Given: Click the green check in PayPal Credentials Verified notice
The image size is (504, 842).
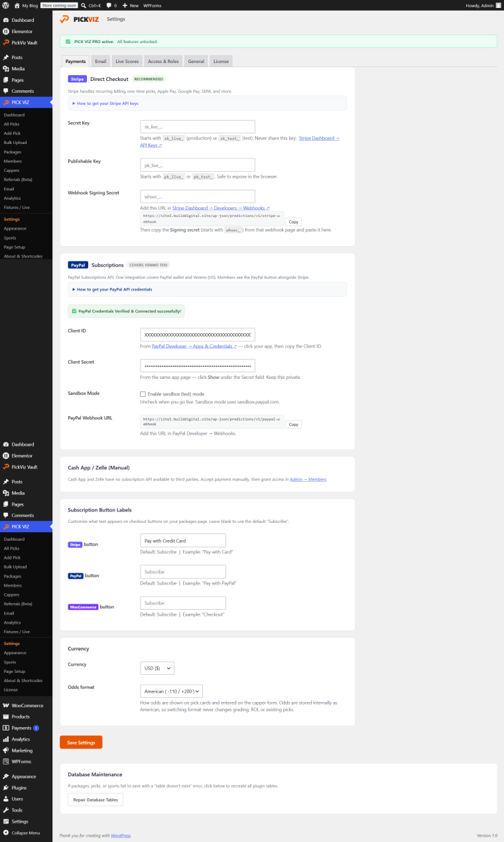Looking at the screenshot, I should coord(74,311).
